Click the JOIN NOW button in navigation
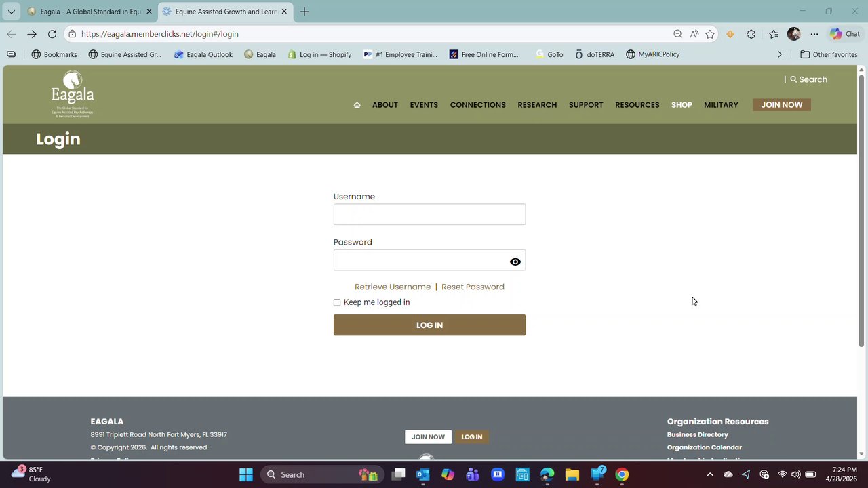This screenshot has height=488, width=868. click(x=782, y=105)
